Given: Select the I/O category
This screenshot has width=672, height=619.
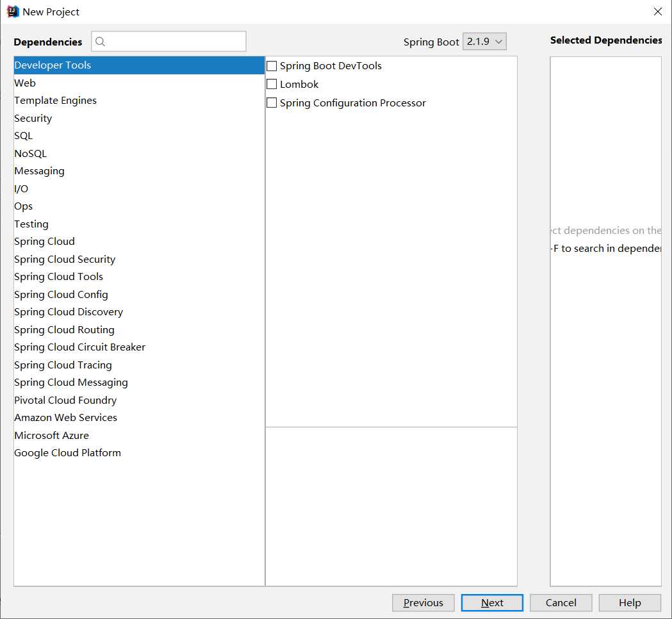Looking at the screenshot, I should [x=139, y=188].
